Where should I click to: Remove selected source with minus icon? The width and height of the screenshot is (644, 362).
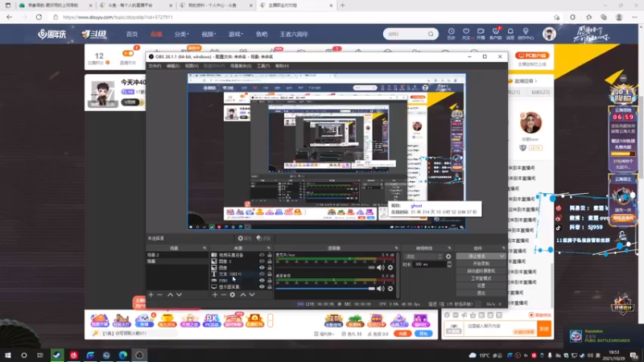[224, 294]
